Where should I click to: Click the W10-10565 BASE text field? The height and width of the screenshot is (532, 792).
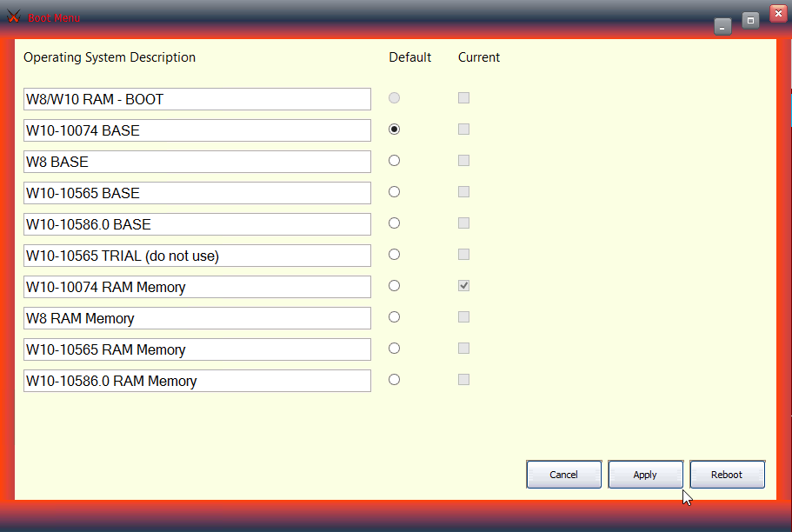(197, 193)
